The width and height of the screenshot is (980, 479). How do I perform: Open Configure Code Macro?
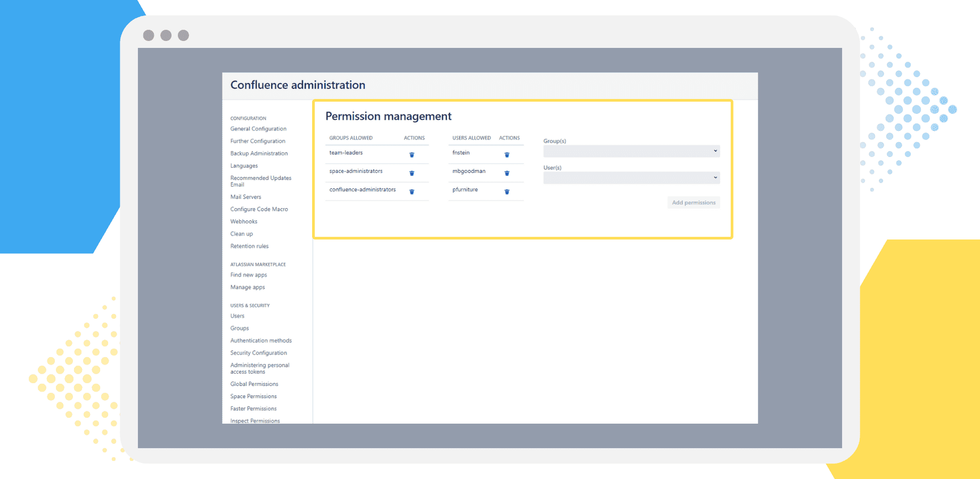point(259,209)
